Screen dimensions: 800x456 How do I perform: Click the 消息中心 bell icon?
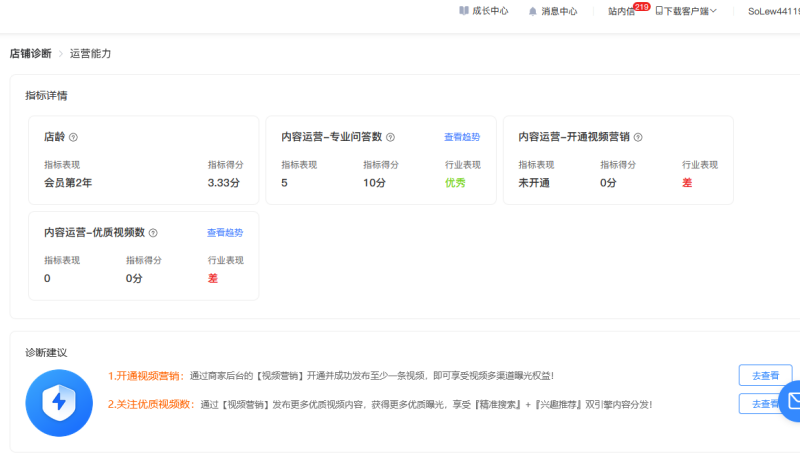(x=533, y=11)
